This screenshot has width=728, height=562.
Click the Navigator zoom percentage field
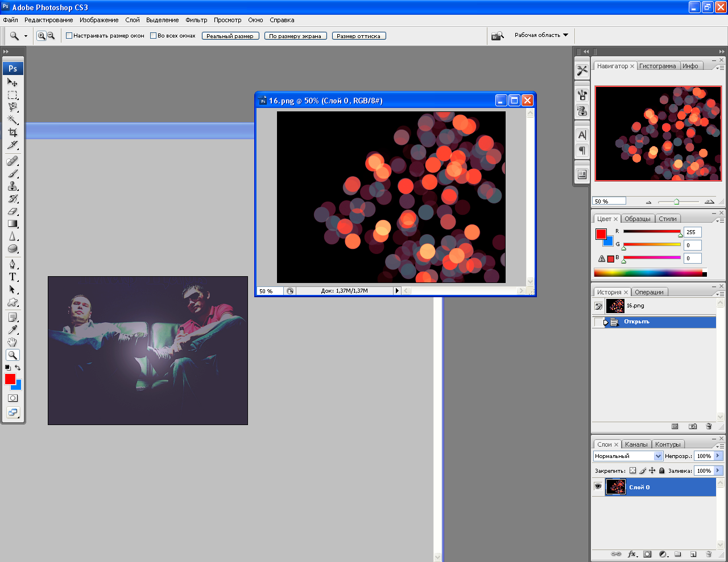tap(609, 201)
